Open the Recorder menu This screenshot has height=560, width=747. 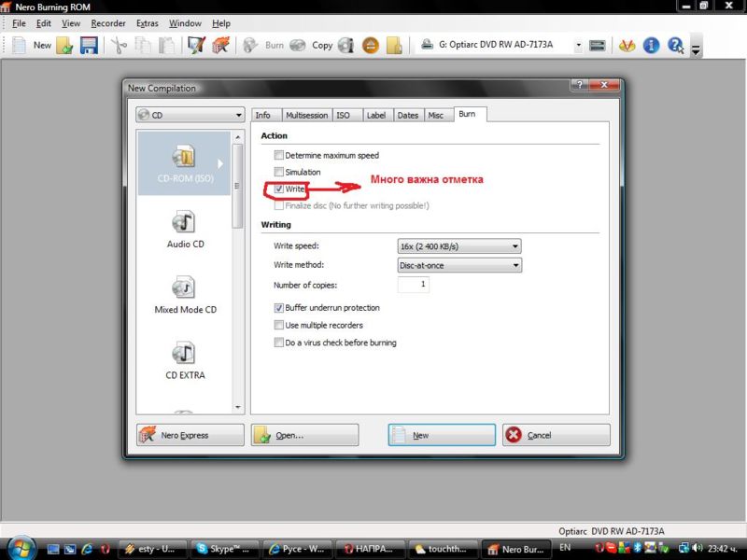108,23
